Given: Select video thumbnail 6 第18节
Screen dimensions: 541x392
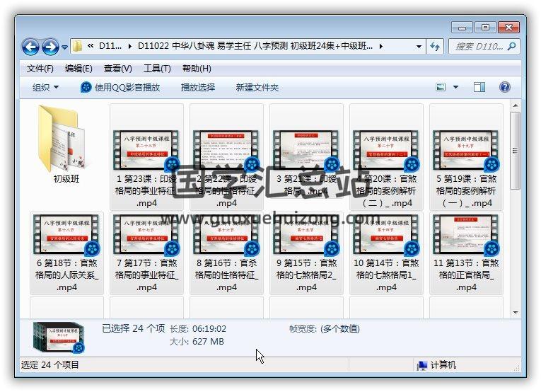Looking at the screenshot, I should click(66, 235).
